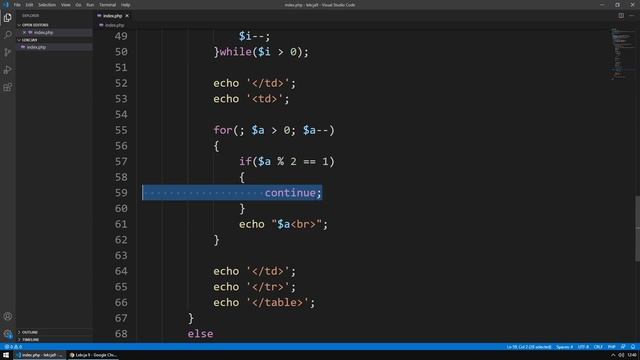Click line number 55 in gutter
The width and height of the screenshot is (640, 360).
(x=121, y=130)
